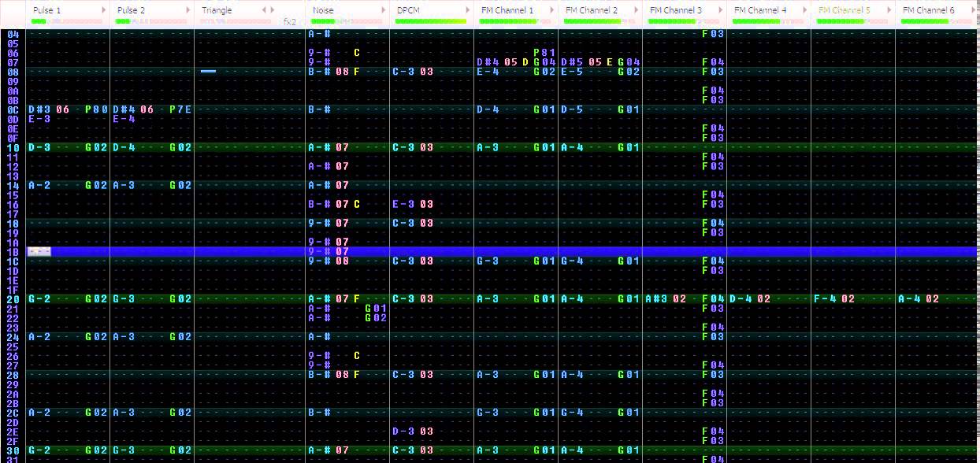Mute the Pulse 1 channel header
The width and height of the screenshot is (980, 463).
(47, 10)
